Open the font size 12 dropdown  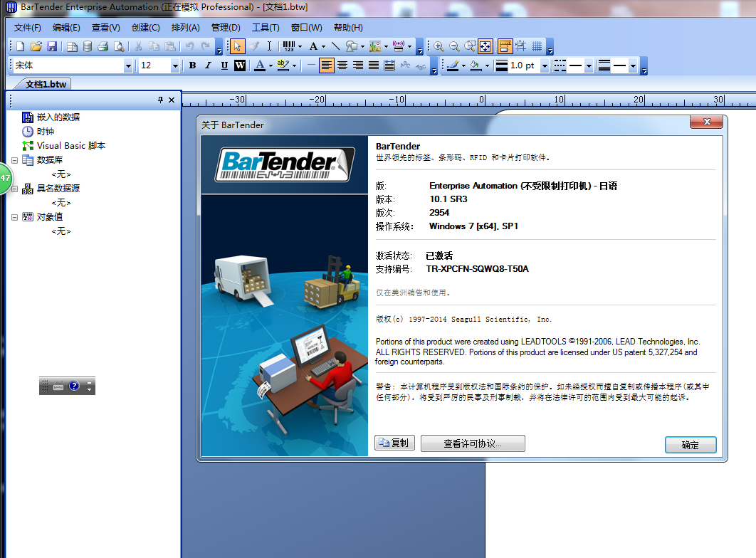click(x=175, y=65)
